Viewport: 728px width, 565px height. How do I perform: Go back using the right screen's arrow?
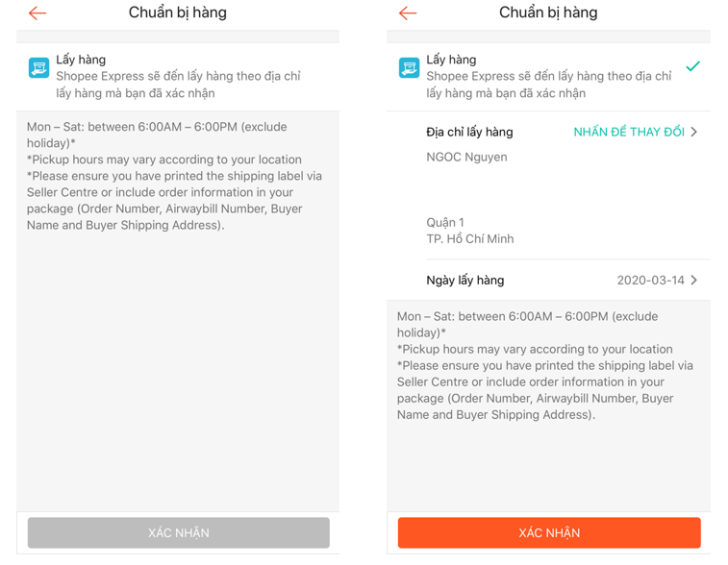point(408,13)
